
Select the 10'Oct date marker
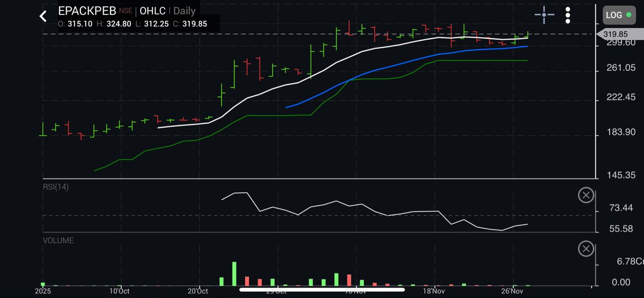point(119,291)
